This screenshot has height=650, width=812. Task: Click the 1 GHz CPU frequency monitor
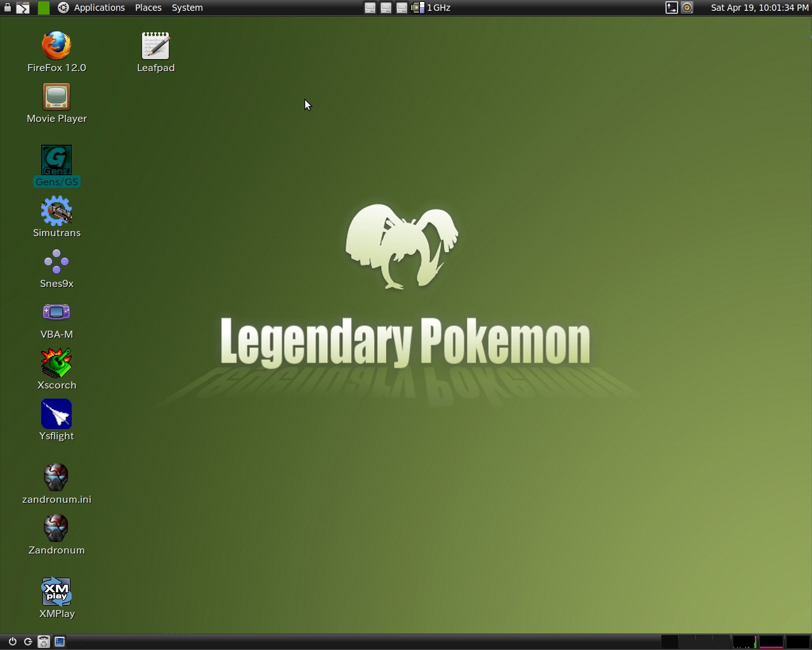pyautogui.click(x=431, y=8)
